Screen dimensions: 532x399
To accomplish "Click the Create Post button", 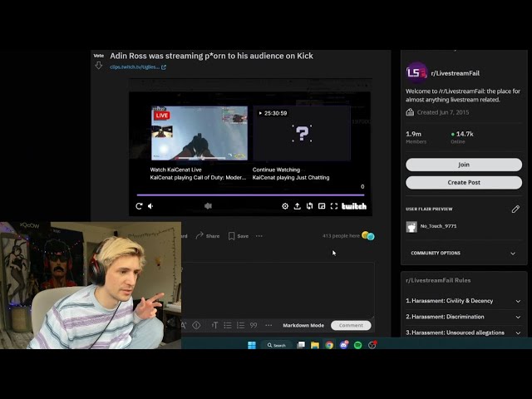I will pyautogui.click(x=464, y=183).
